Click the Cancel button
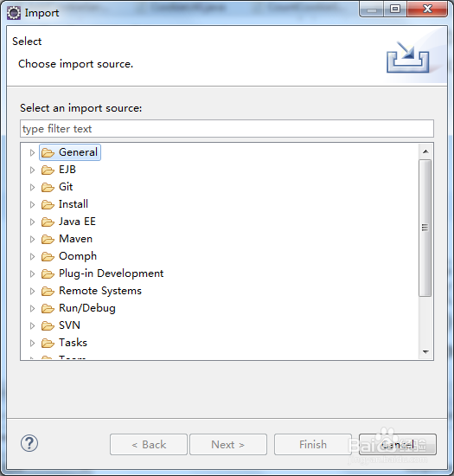454x476 pixels. pos(398,445)
